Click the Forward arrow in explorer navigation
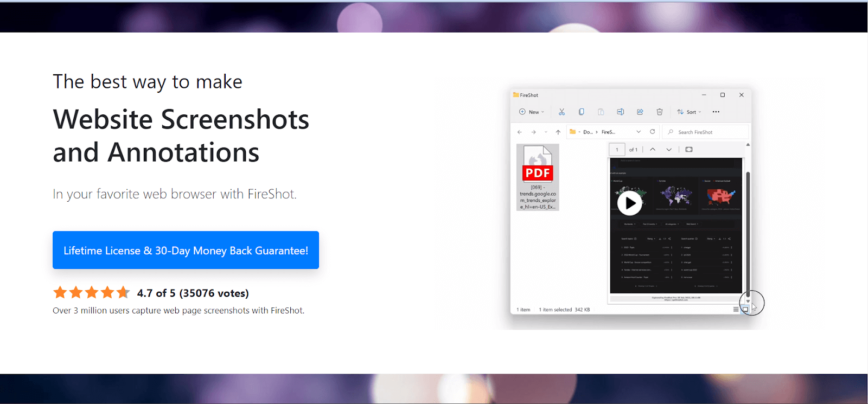The width and height of the screenshot is (868, 404). click(x=533, y=132)
